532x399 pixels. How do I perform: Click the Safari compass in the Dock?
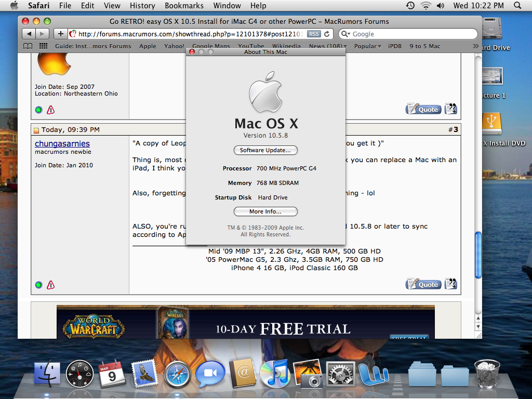coord(177,375)
